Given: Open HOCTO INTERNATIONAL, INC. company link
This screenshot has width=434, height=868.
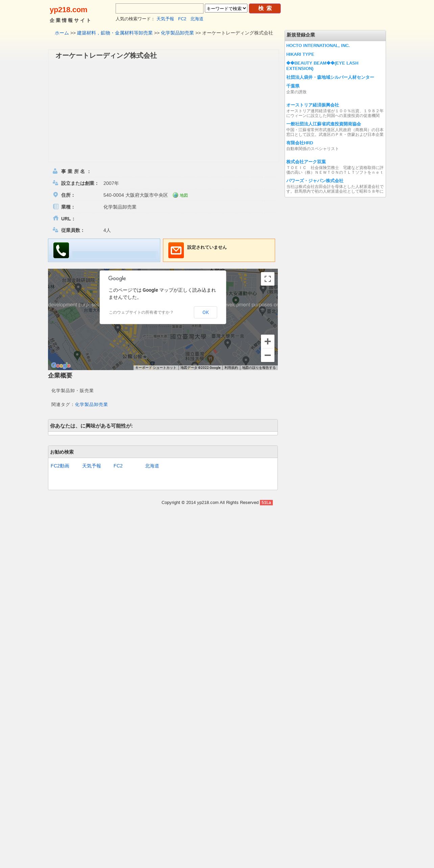Looking at the screenshot, I should (318, 46).
